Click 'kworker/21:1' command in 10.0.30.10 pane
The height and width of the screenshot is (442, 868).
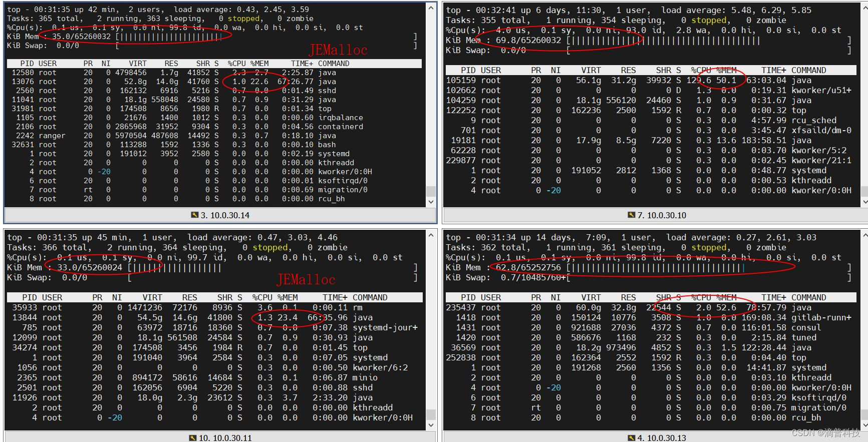[821, 160]
